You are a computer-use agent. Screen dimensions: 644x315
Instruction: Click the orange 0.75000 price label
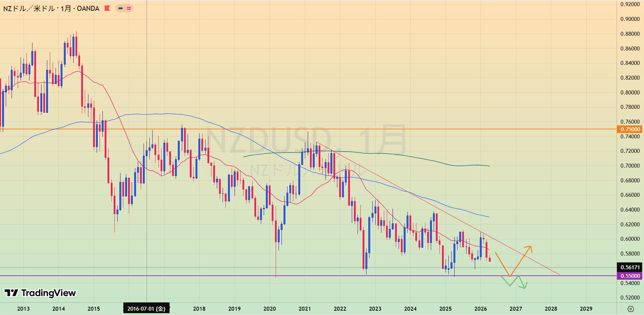(630, 129)
